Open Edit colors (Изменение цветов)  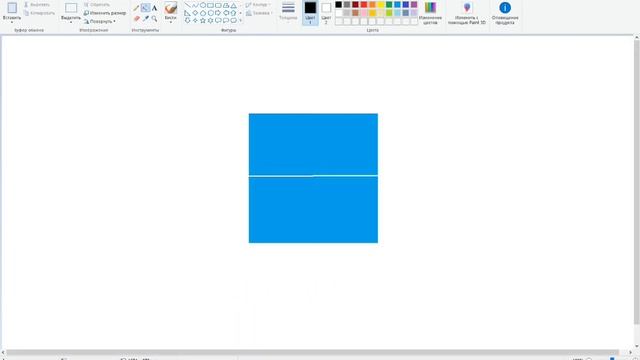click(430, 13)
